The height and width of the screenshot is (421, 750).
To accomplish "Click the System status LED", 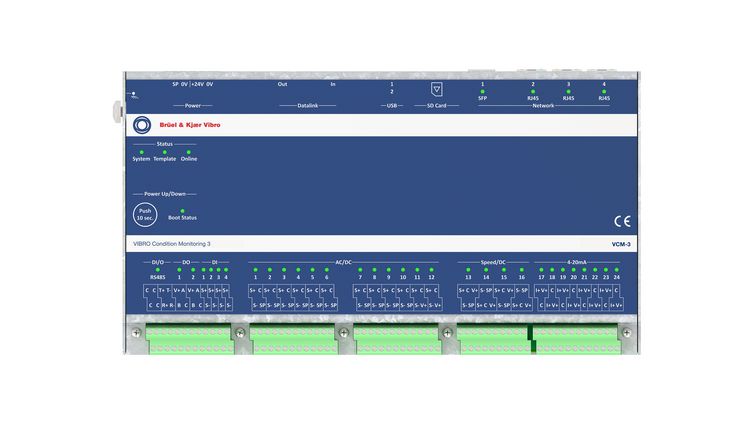I will (142, 152).
